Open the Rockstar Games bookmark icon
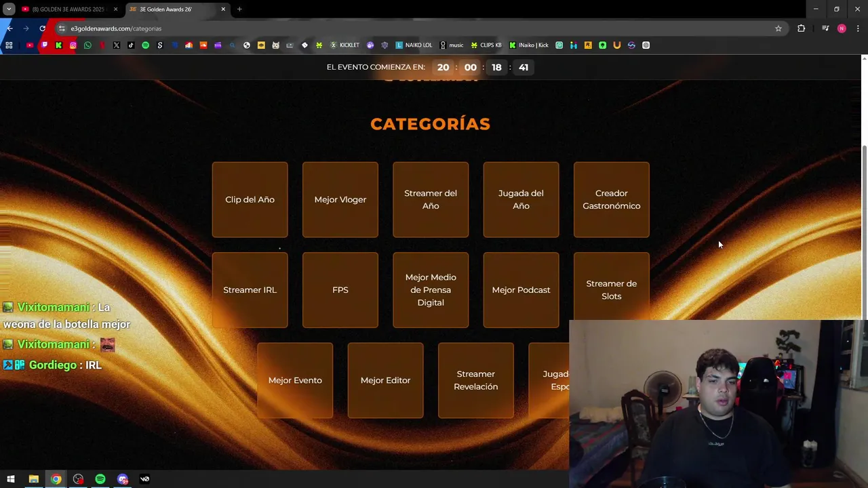 point(588,45)
